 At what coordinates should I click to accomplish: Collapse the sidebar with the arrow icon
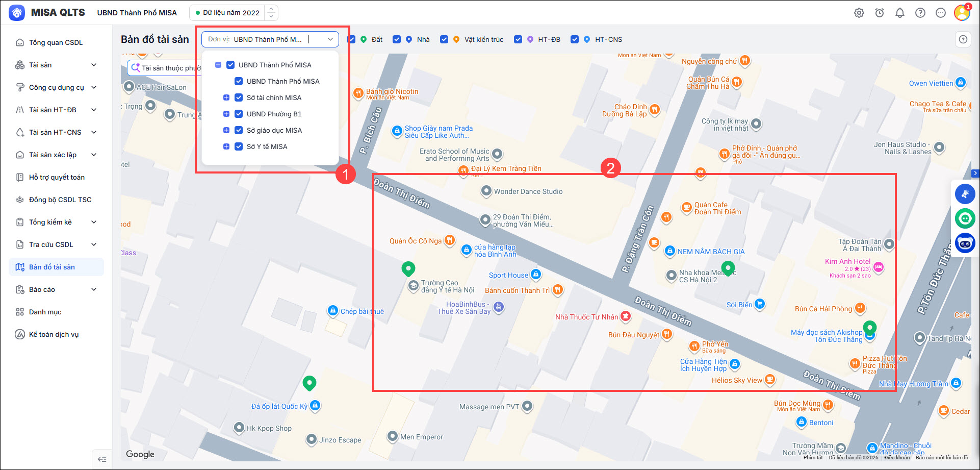[x=102, y=459]
